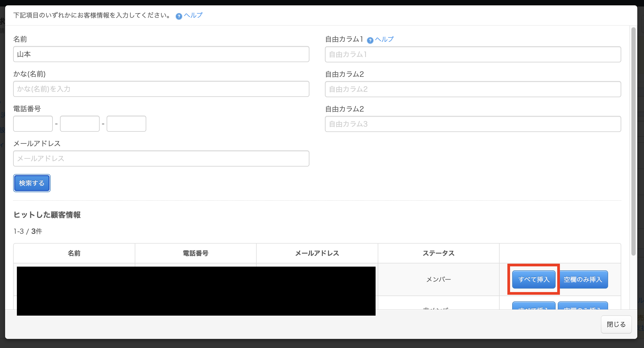Click the top help question-mark icon
The height and width of the screenshot is (348, 644).
point(179,16)
